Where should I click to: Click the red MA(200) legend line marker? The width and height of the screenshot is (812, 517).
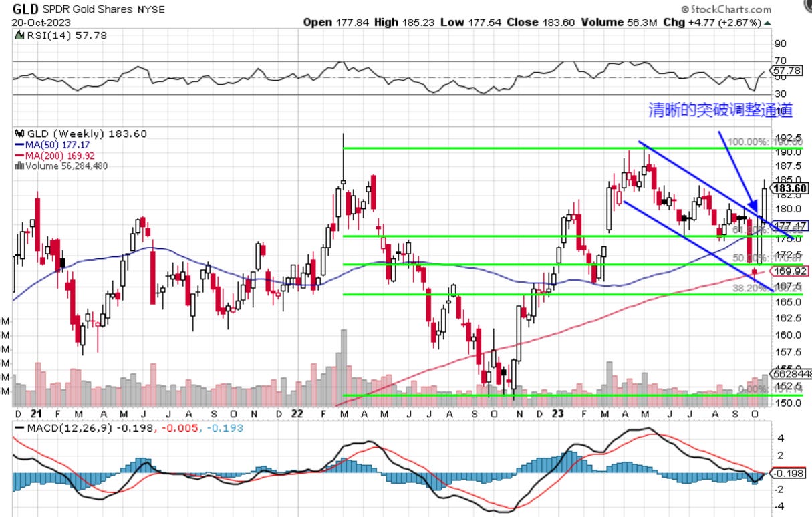pos(18,155)
